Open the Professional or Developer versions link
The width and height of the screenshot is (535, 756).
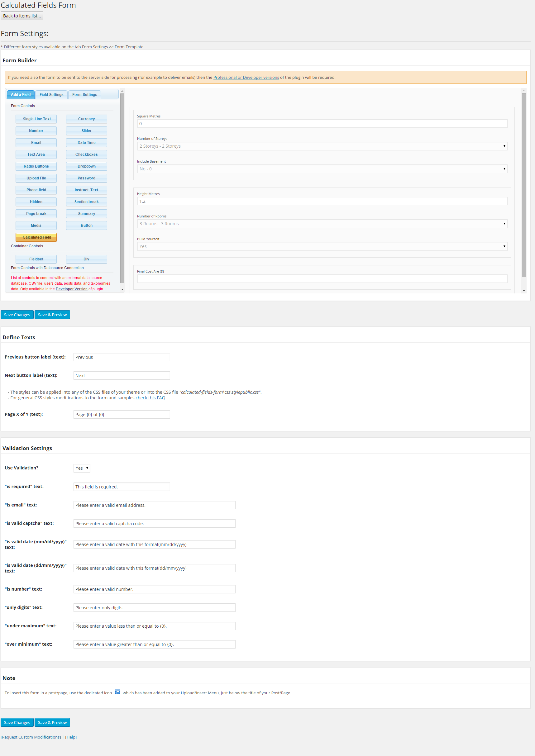tap(246, 77)
